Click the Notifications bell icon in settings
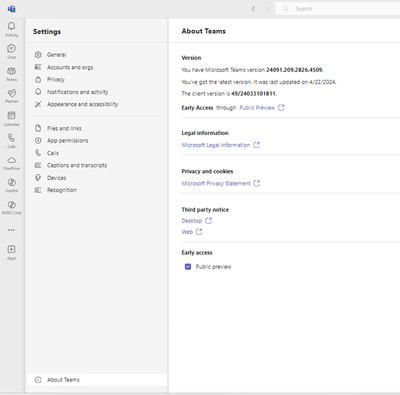Image resolution: width=400 pixels, height=395 pixels. 38,92
